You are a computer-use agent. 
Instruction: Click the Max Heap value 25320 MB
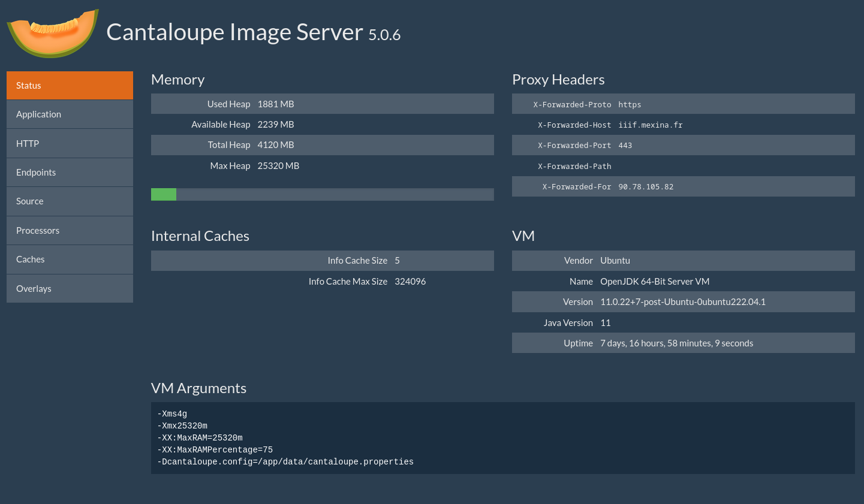tap(278, 166)
